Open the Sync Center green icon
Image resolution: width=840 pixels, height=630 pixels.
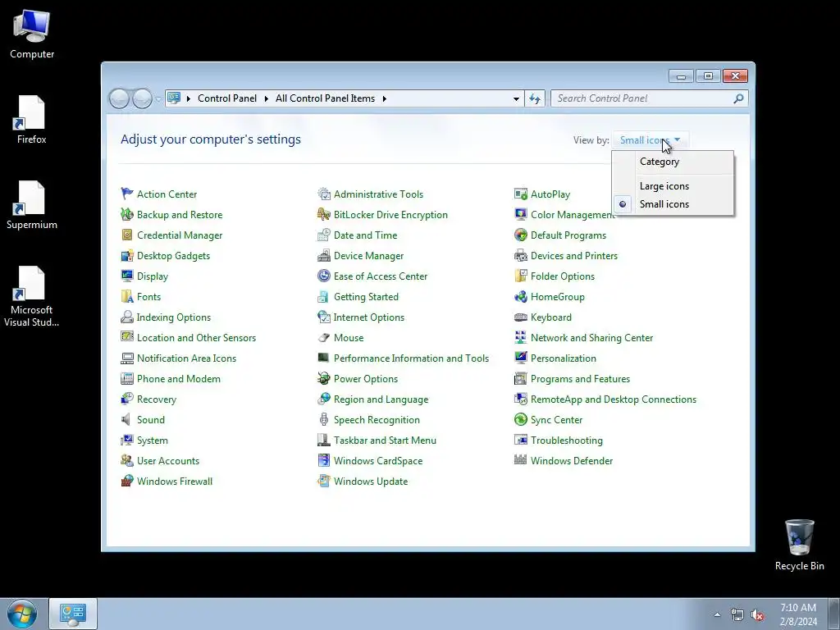tap(521, 419)
